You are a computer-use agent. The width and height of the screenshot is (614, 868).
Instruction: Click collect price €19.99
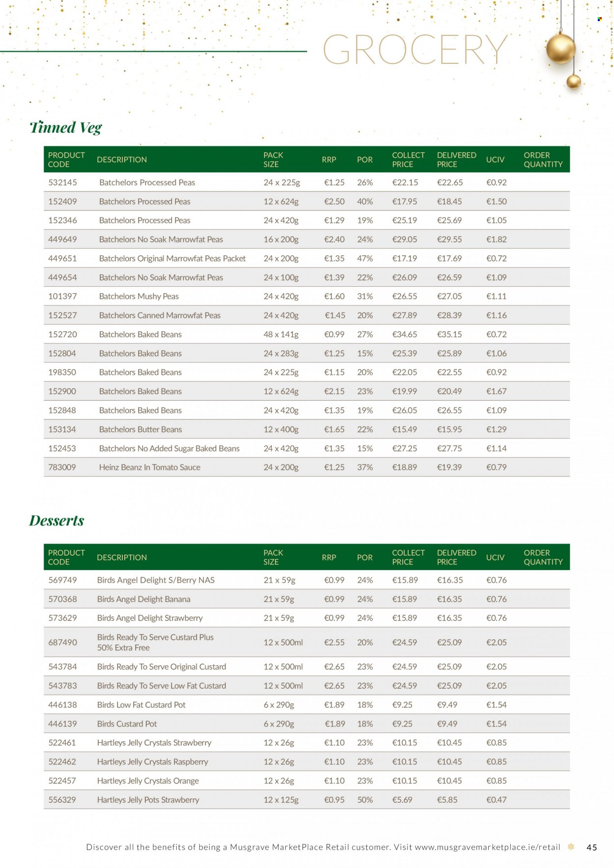pos(405,392)
